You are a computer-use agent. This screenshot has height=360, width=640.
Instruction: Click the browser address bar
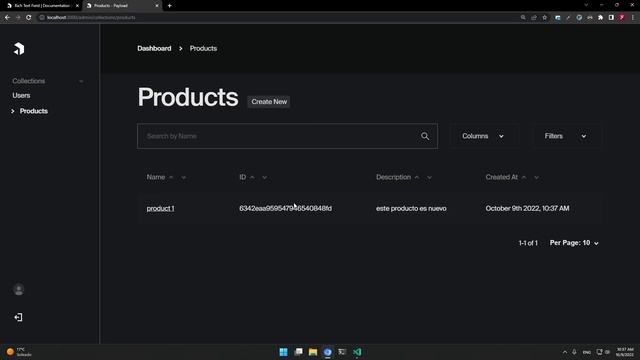coord(278,18)
